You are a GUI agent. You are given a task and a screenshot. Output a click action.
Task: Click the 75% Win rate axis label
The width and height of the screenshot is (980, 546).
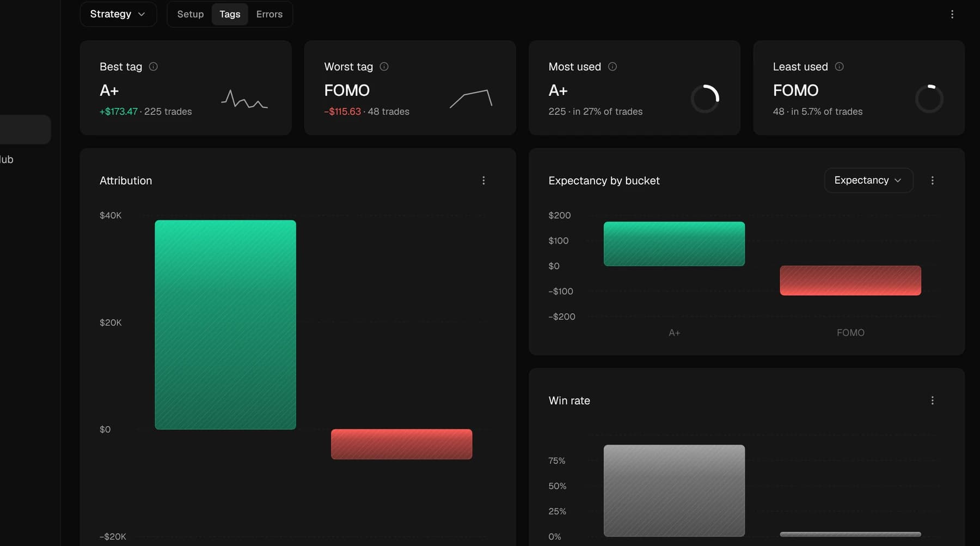click(x=556, y=460)
